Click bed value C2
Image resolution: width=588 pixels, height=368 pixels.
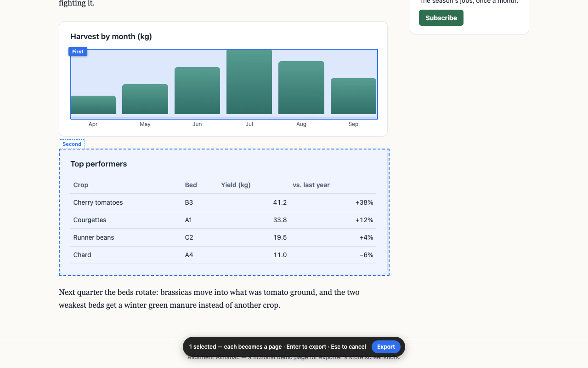[189, 237]
